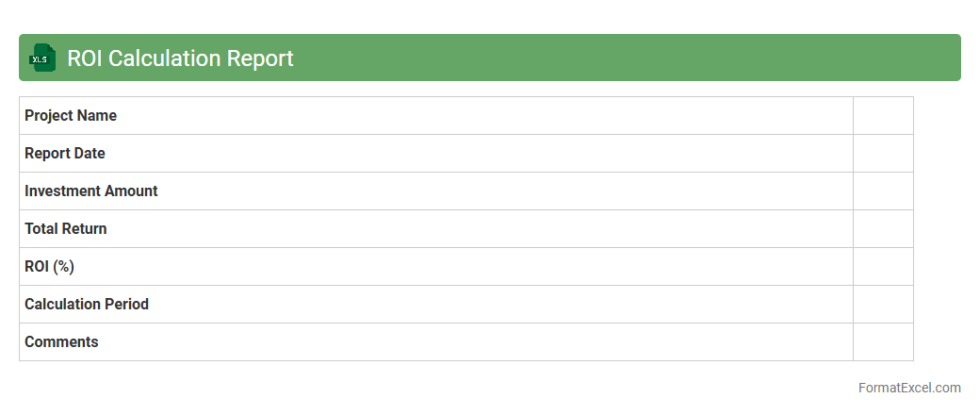
Task: Open the FormatExcel.com link
Action: click(909, 388)
